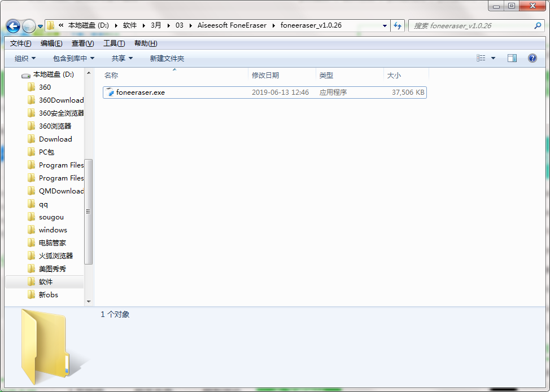The height and width of the screenshot is (392, 550).
Task: Select the 软件 folder in tree
Action: (x=46, y=281)
